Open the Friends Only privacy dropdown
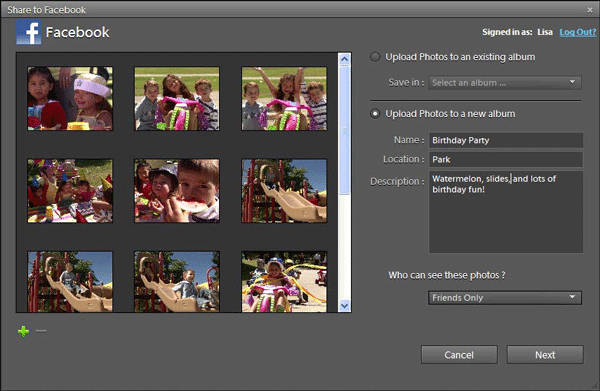Viewport: 600px width, 391px height. tap(505, 298)
